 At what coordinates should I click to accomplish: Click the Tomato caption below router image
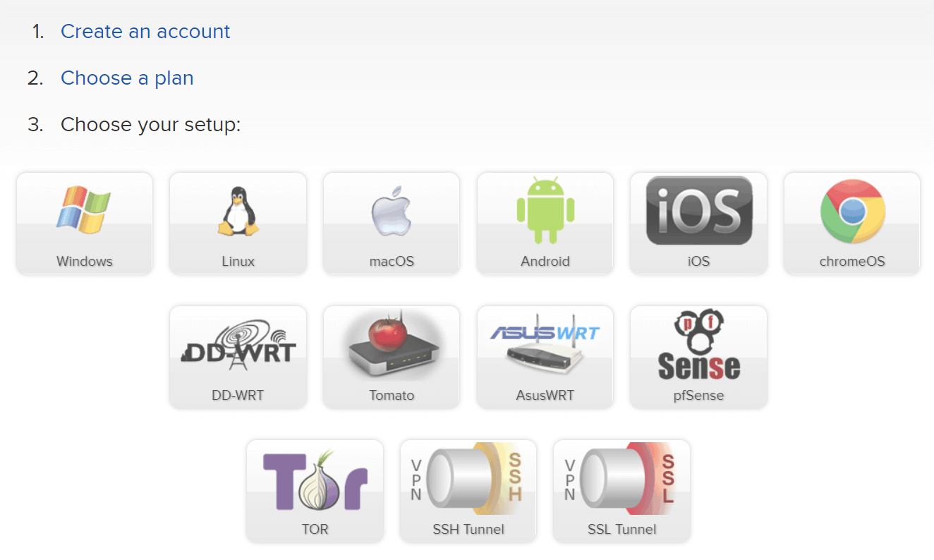coord(392,396)
